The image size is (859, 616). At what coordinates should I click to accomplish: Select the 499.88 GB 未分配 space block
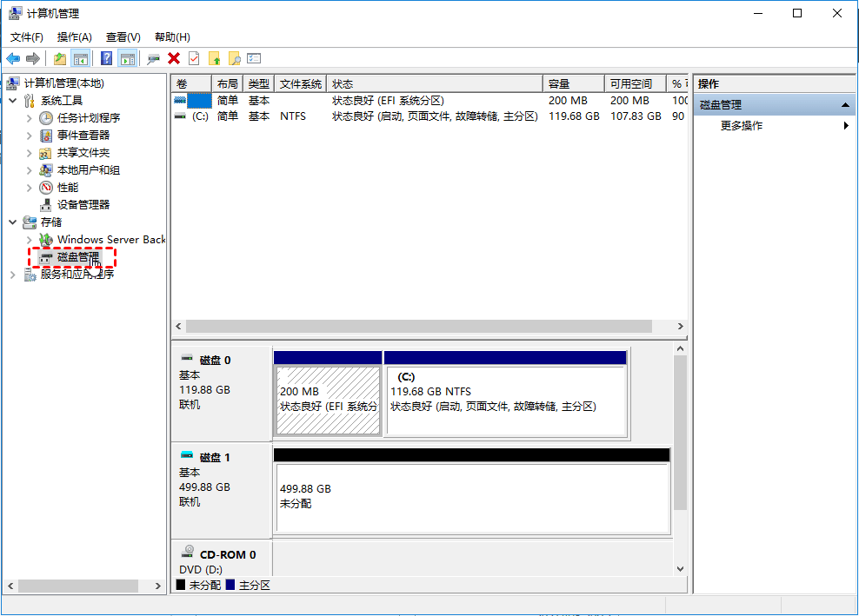point(472,498)
